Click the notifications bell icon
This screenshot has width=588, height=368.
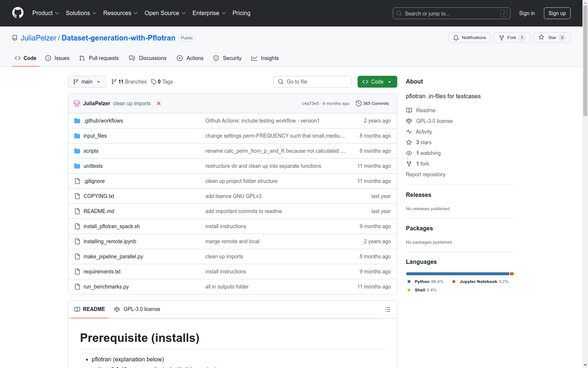click(x=456, y=38)
